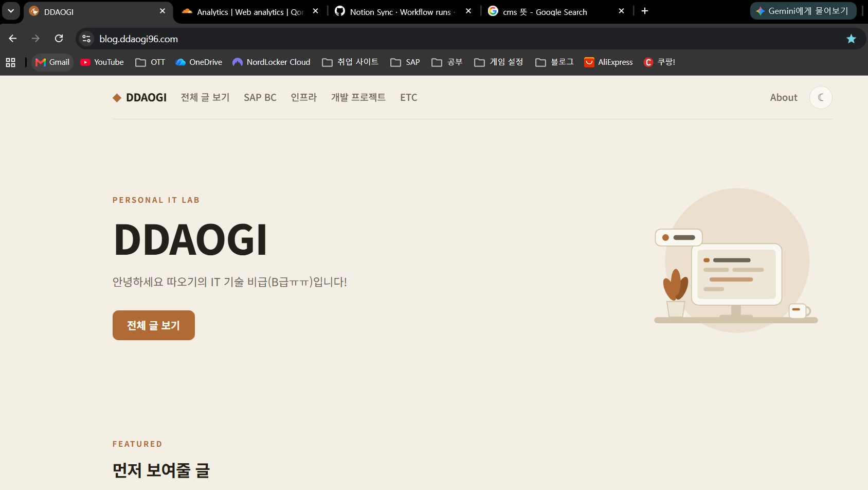Screen dimensions: 868x490
Task: Click the address bar URL field
Action: (463, 39)
